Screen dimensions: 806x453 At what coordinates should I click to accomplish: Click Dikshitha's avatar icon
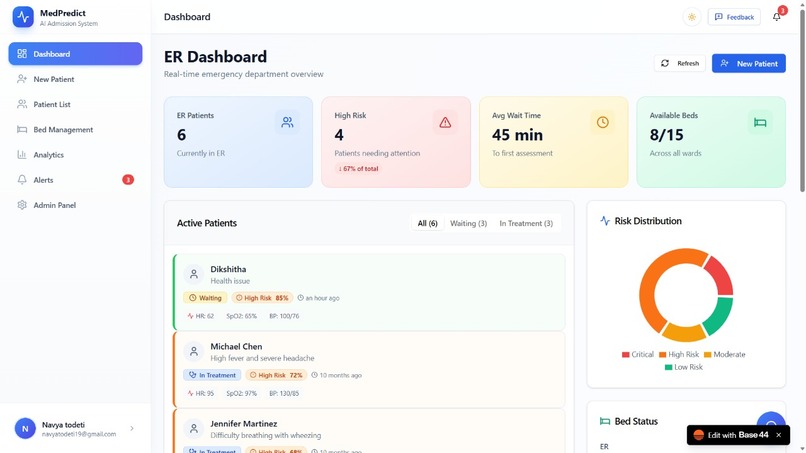[194, 274]
